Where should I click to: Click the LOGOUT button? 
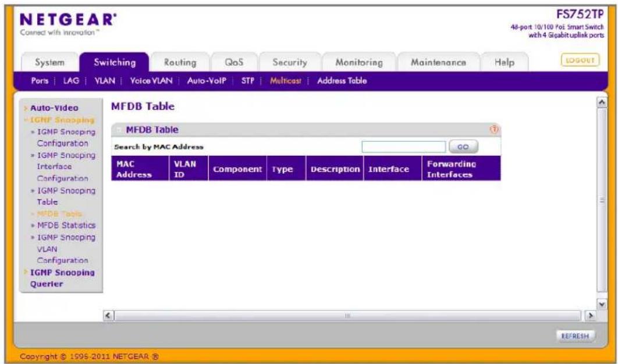580,60
